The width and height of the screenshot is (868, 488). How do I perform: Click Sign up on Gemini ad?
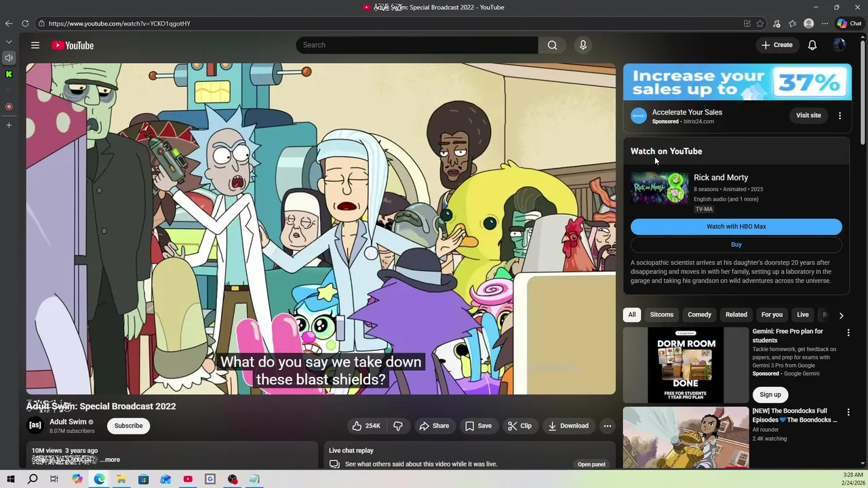point(770,394)
